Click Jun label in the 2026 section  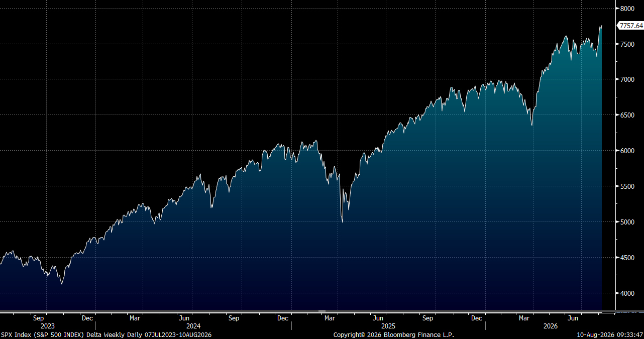(572, 318)
